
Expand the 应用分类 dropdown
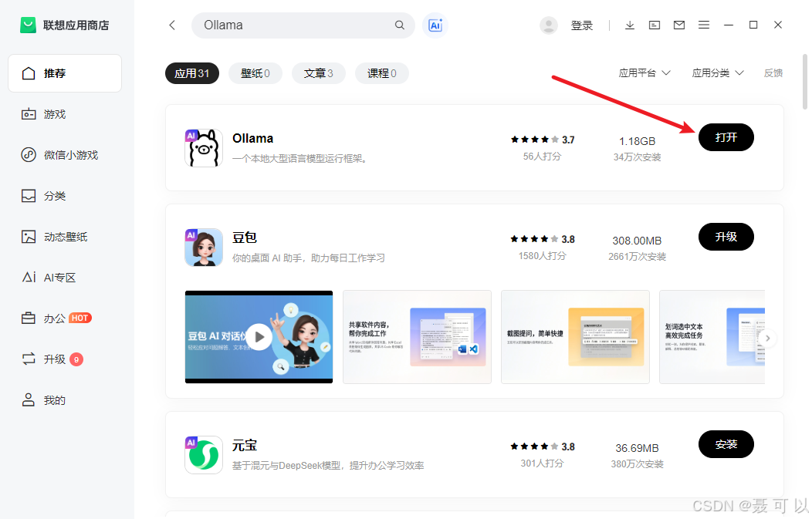coord(718,73)
